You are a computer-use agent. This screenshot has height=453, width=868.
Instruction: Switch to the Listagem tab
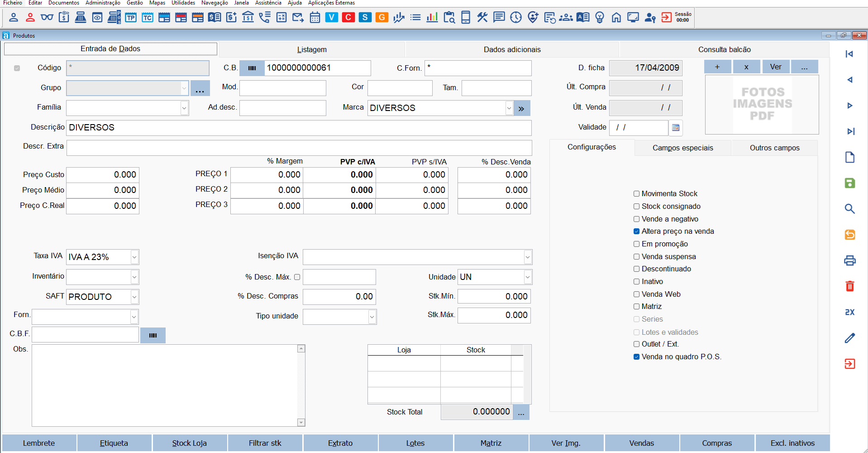[312, 49]
